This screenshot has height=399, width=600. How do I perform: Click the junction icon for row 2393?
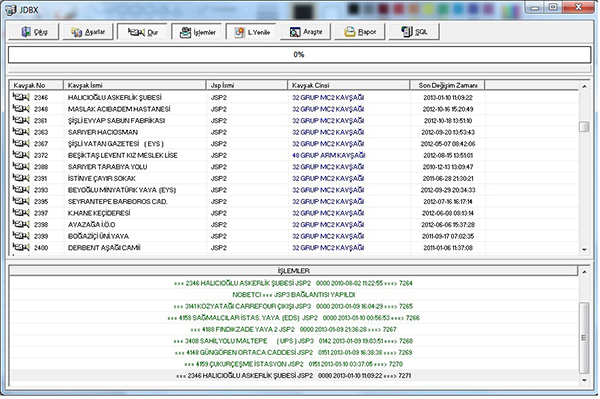pos(21,189)
